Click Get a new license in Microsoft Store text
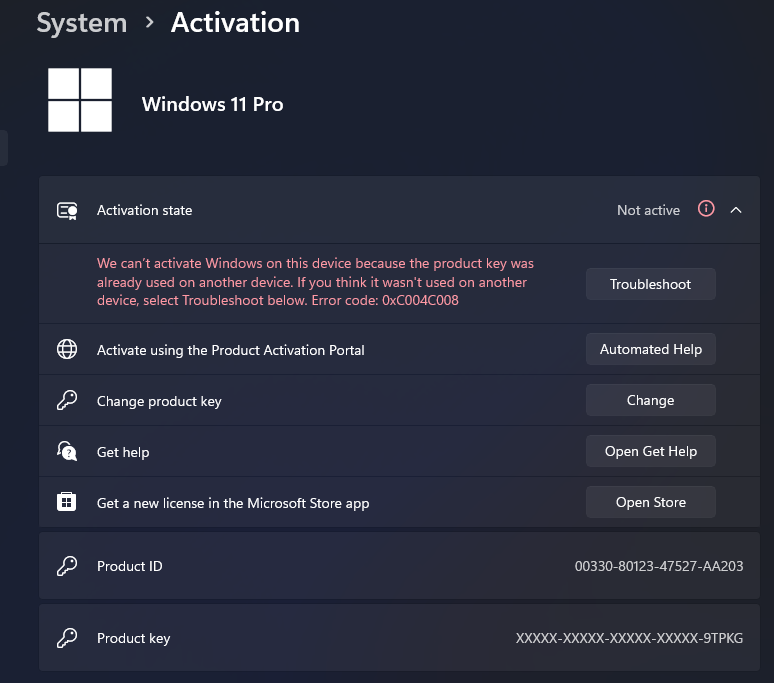 coord(233,503)
